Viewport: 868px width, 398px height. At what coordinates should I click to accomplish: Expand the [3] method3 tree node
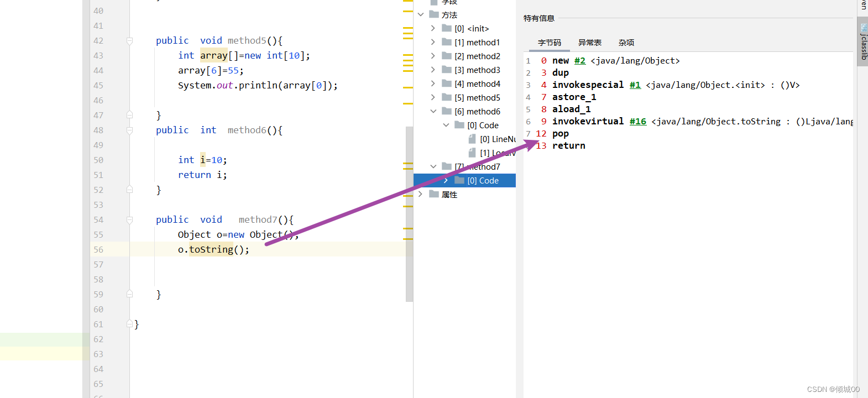433,70
